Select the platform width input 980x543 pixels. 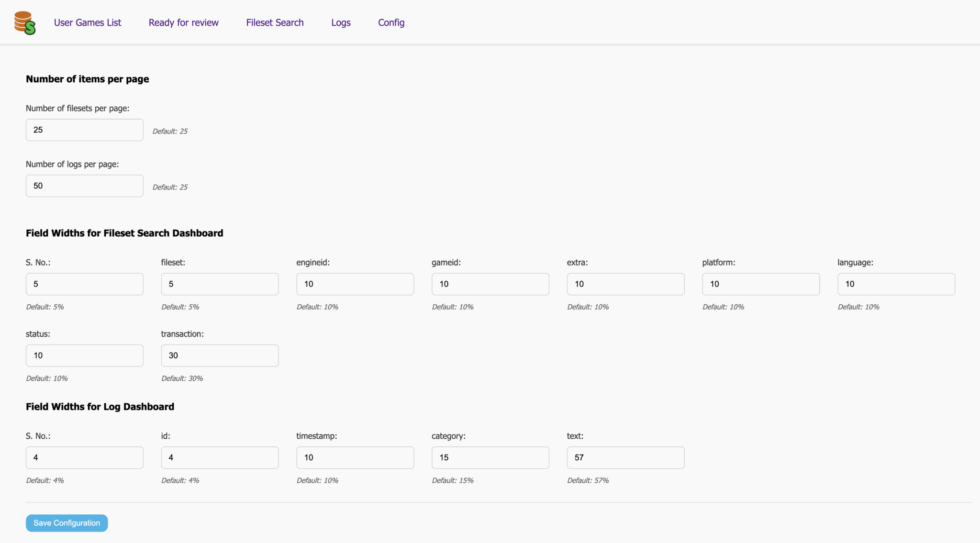coord(761,284)
